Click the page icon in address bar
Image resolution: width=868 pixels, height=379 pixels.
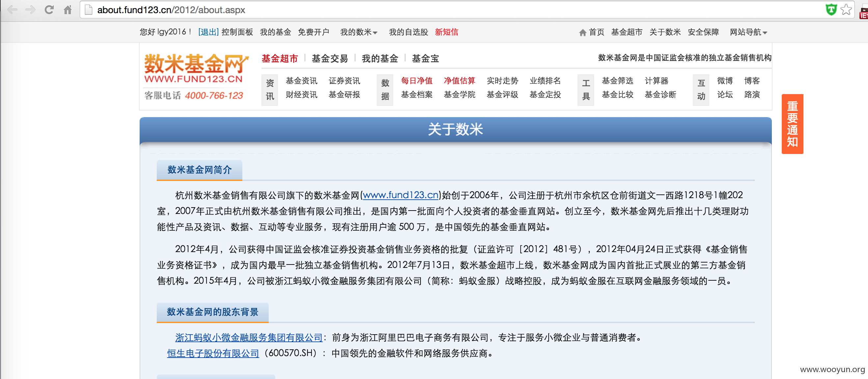pyautogui.click(x=89, y=10)
